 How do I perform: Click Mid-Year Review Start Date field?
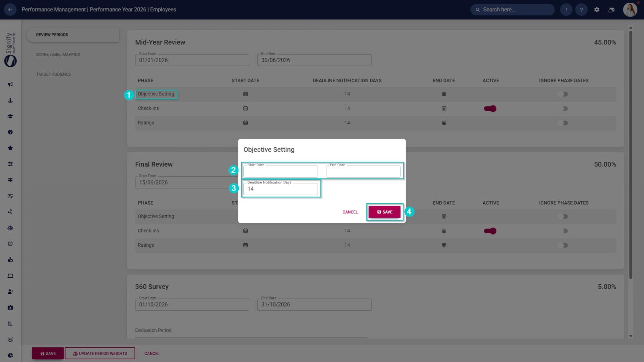pyautogui.click(x=192, y=60)
